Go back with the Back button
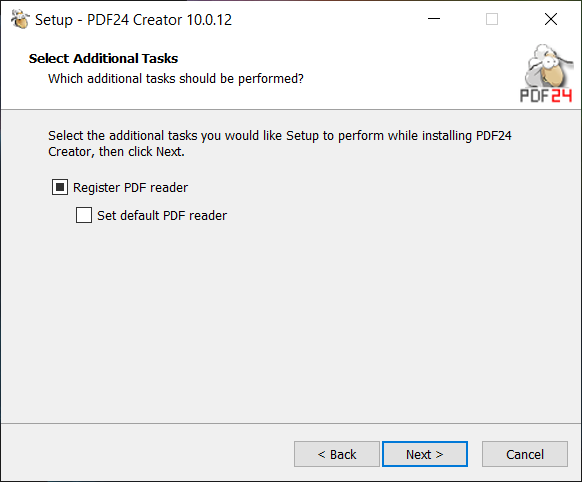This screenshot has width=582, height=482. tap(337, 454)
